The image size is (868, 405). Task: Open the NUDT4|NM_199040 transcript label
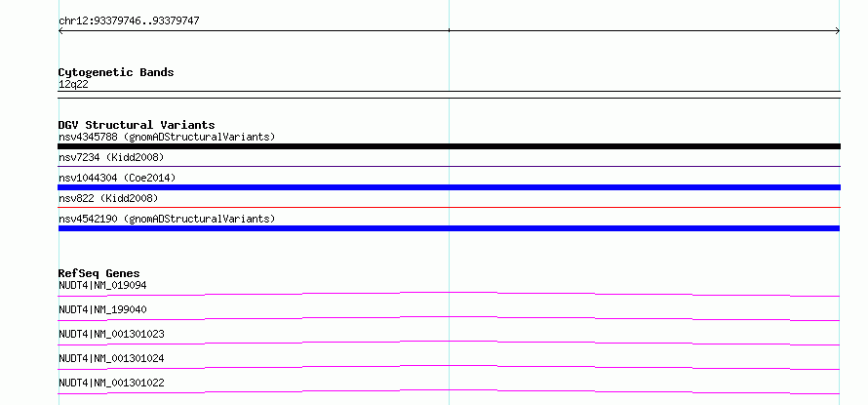point(102,309)
